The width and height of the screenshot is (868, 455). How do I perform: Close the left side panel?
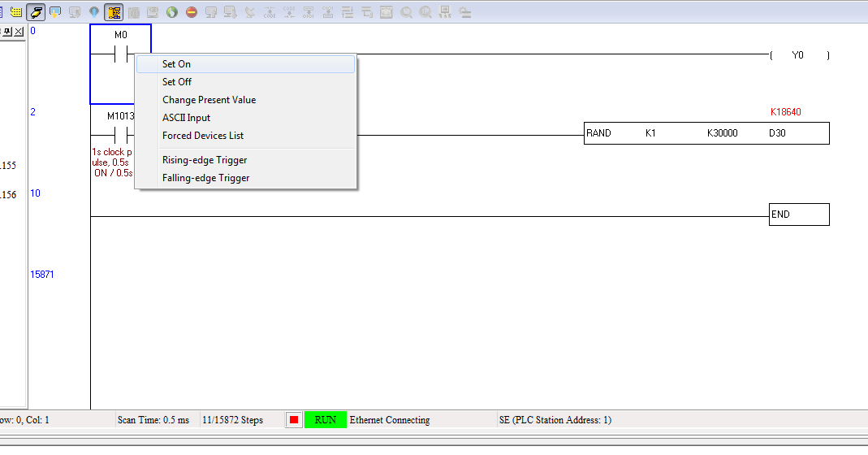point(19,31)
